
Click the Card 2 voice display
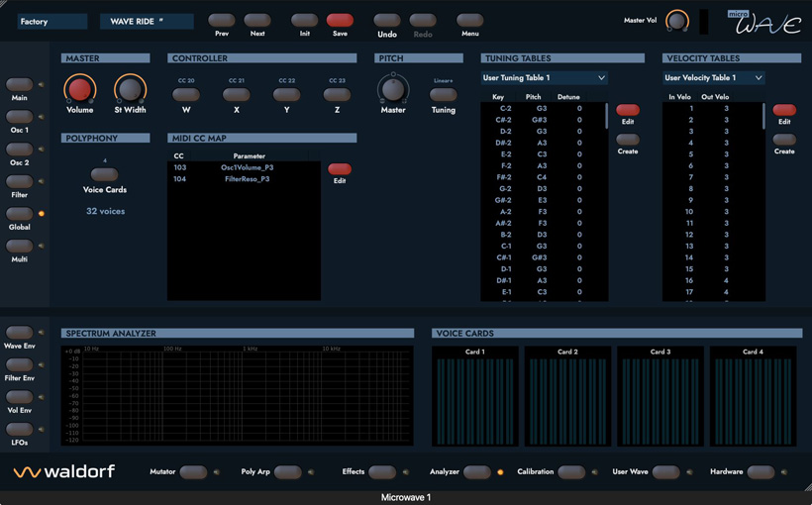(x=567, y=397)
